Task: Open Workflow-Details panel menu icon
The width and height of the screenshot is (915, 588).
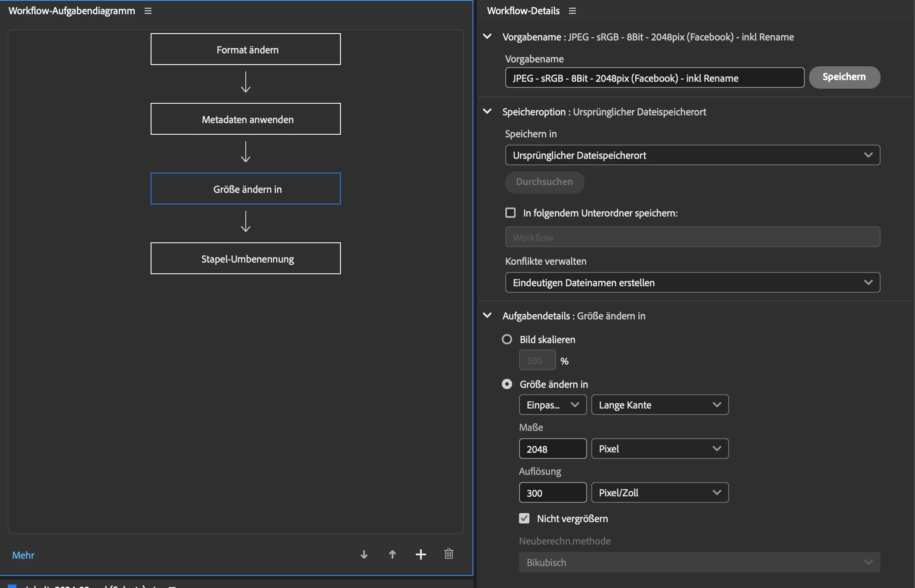Action: coord(572,11)
